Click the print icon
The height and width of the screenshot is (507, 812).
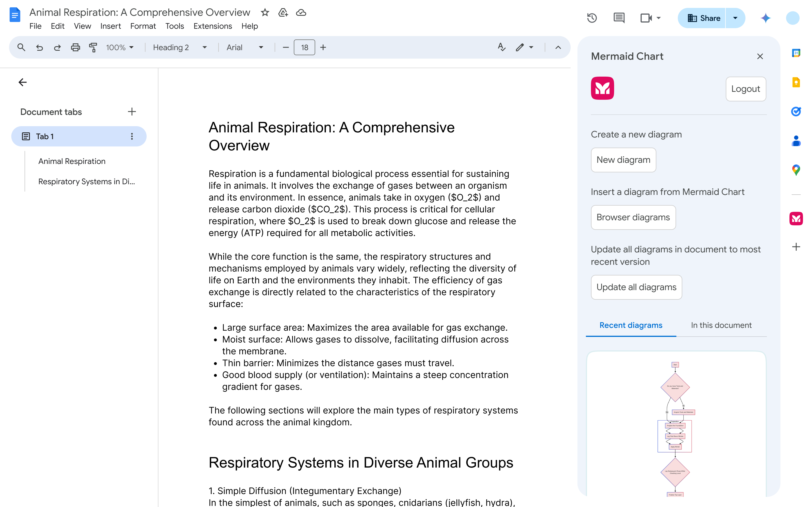tap(75, 47)
